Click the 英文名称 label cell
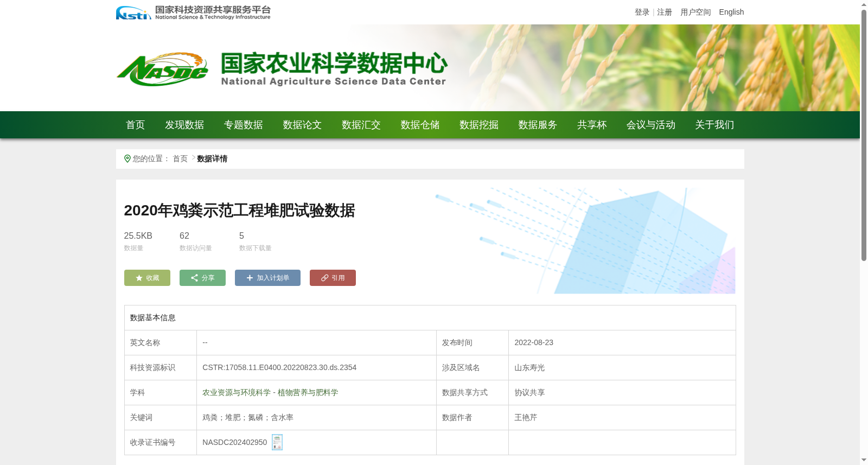This screenshot has width=868, height=465. pyautogui.click(x=161, y=342)
